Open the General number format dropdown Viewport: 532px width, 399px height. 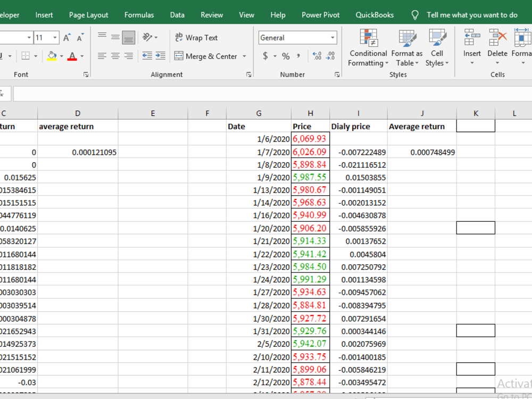coord(333,38)
